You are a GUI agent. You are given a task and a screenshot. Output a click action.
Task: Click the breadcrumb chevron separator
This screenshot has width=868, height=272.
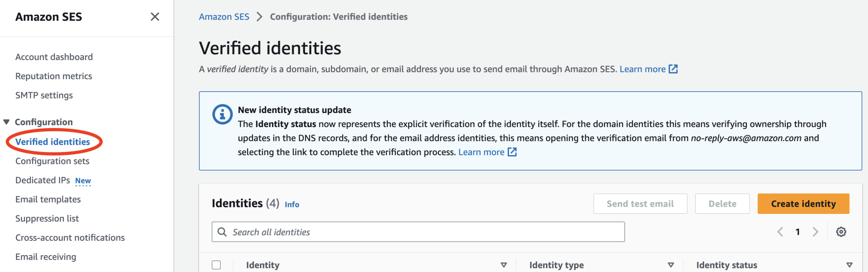point(259,17)
